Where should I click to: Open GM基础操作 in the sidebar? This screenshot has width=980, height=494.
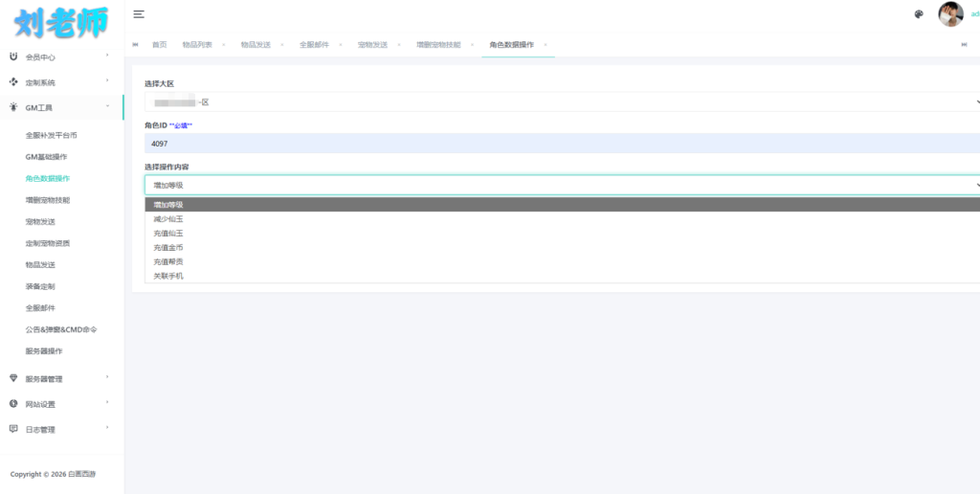[46, 156]
